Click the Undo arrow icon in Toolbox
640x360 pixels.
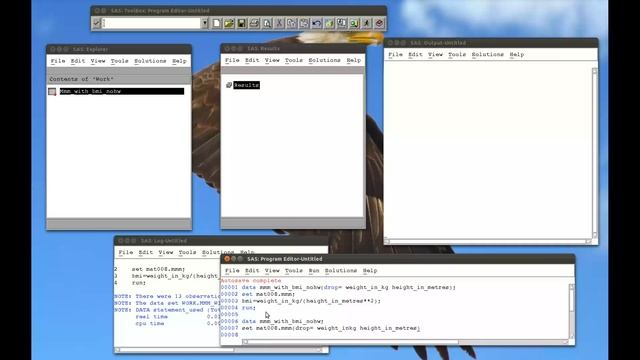[x=317, y=23]
